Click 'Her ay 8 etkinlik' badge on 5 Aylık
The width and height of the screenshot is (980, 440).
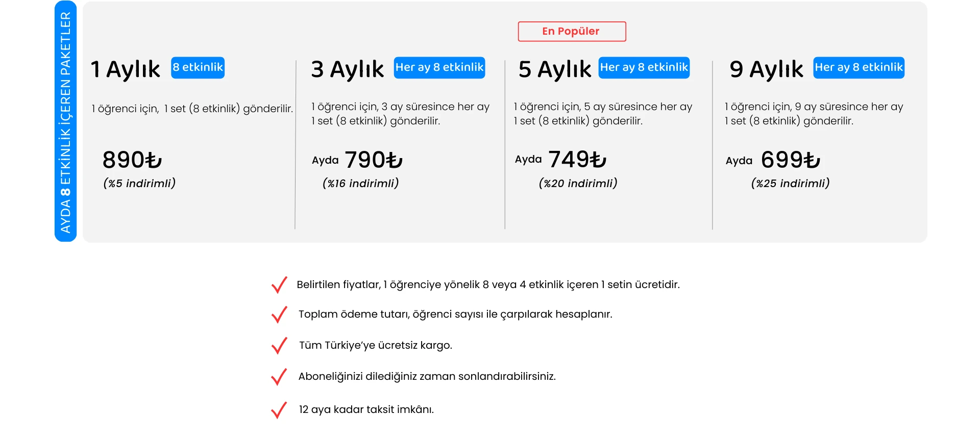pos(644,68)
